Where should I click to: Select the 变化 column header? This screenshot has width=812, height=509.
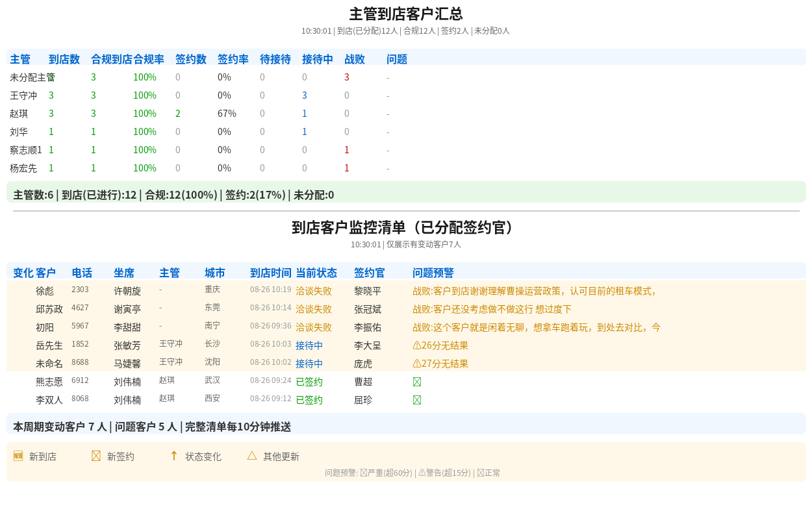(x=23, y=273)
